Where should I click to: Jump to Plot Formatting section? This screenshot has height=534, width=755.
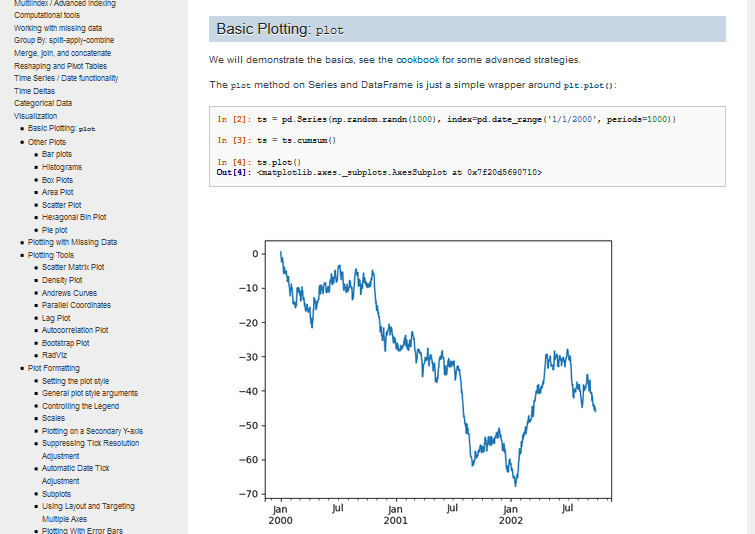[53, 368]
